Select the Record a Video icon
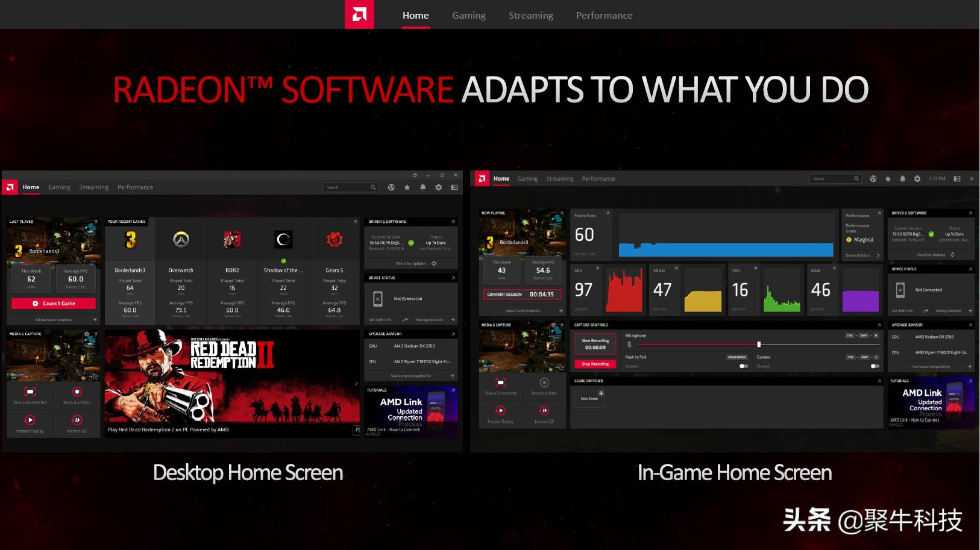The height and width of the screenshot is (550, 980). 77,393
